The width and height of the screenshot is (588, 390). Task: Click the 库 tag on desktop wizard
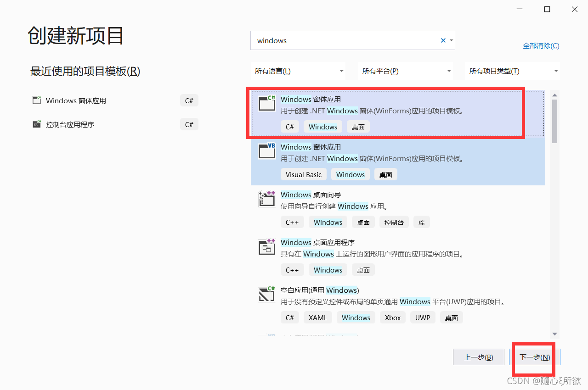[x=422, y=222]
